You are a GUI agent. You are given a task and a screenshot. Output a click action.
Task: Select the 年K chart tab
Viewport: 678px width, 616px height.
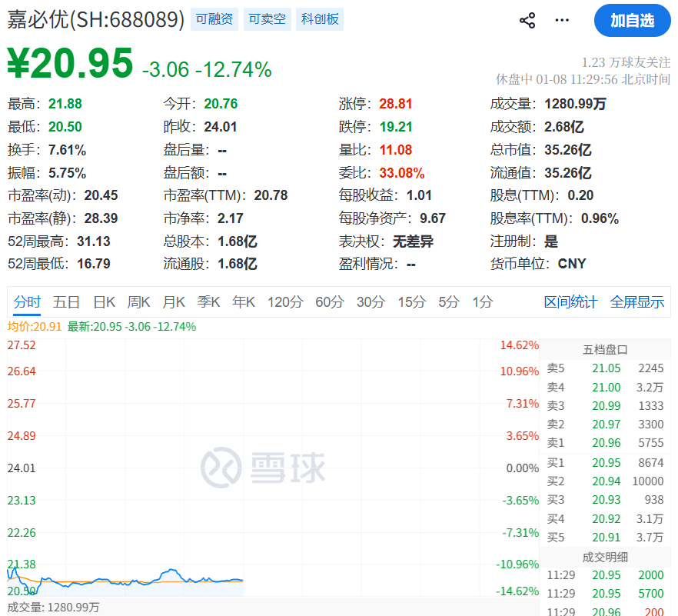click(x=244, y=302)
